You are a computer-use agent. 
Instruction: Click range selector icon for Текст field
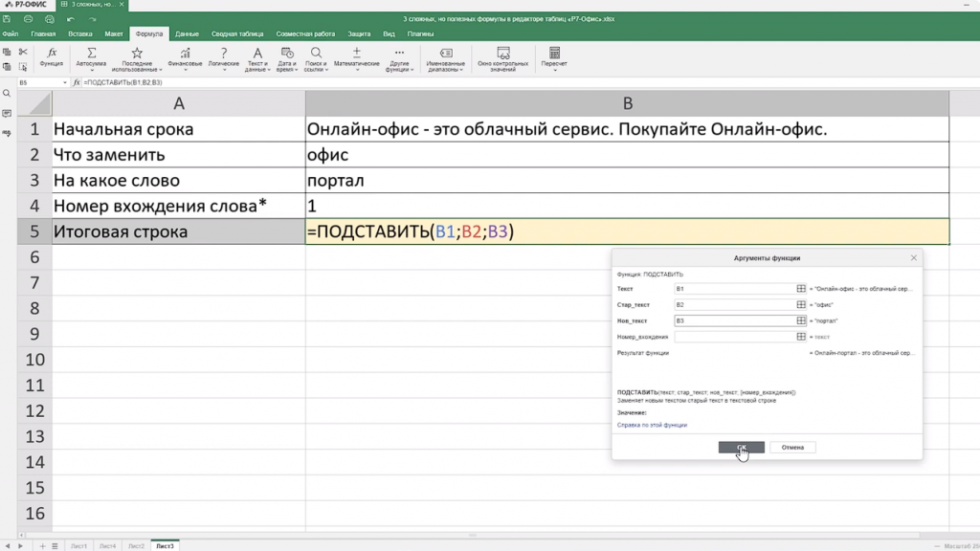click(801, 289)
